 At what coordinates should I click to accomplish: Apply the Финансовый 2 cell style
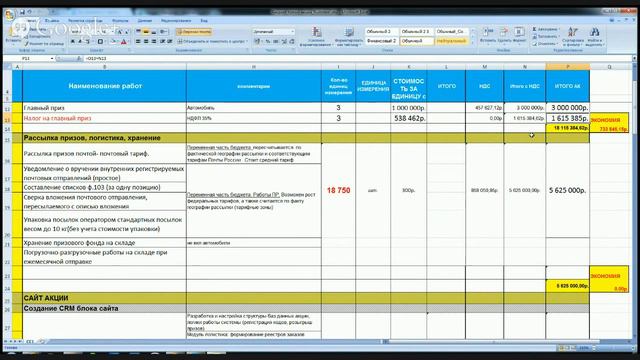click(x=381, y=41)
